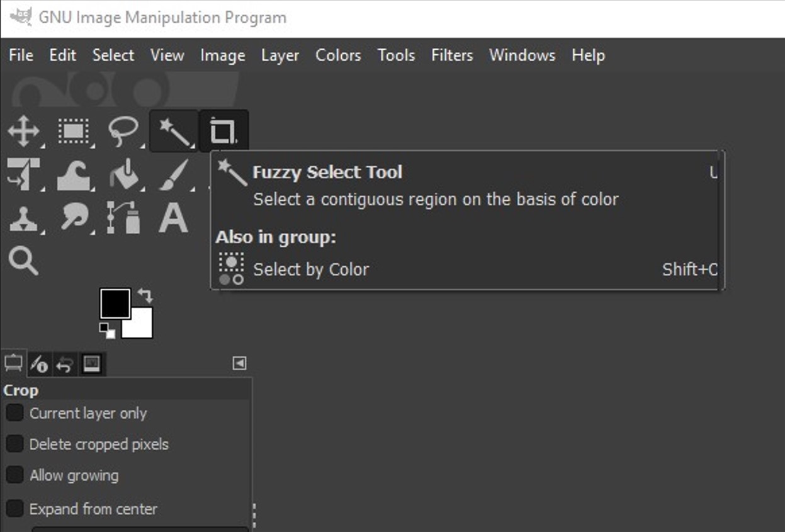Enable Current layer only checkbox
The height and width of the screenshot is (532, 785).
pyautogui.click(x=14, y=413)
